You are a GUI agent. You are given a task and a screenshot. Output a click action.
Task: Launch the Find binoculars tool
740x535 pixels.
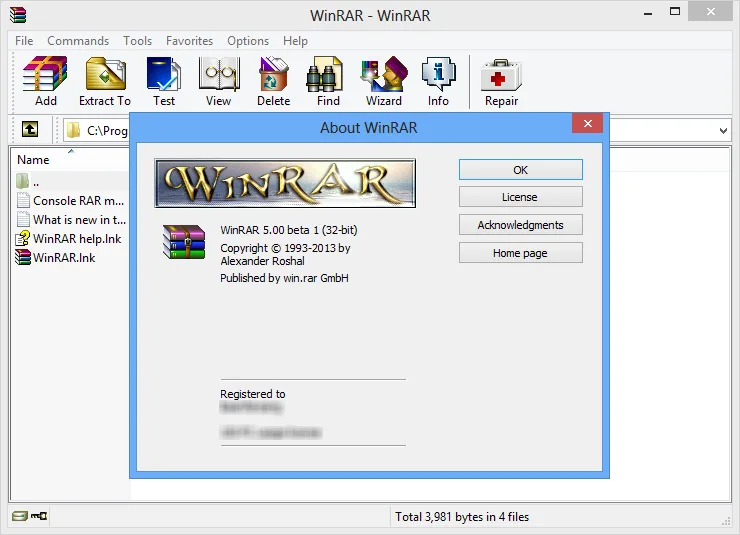click(328, 81)
